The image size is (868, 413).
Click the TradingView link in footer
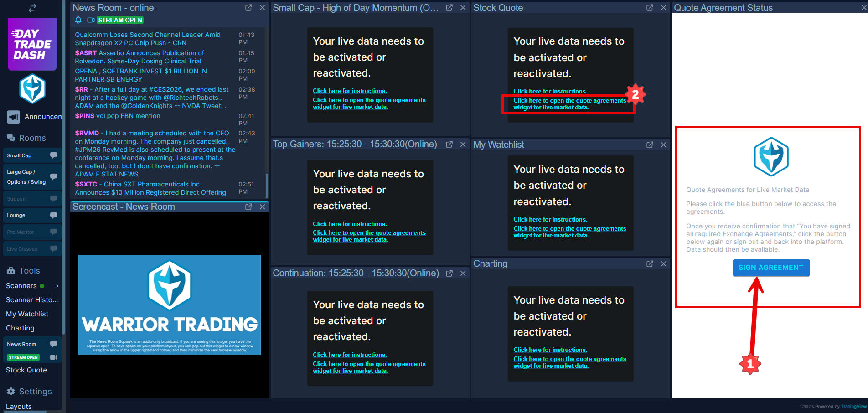(x=853, y=407)
